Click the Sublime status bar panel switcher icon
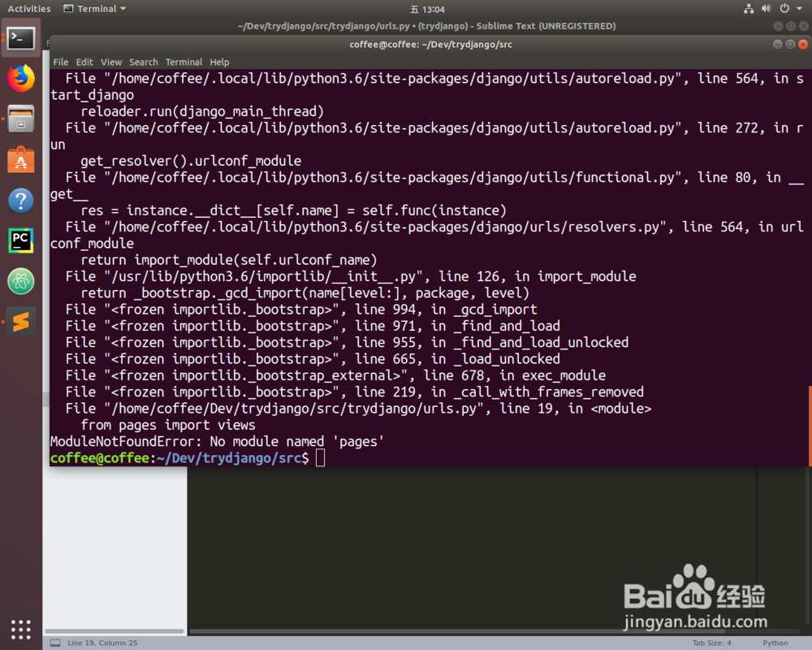This screenshot has width=812, height=650. [x=55, y=643]
